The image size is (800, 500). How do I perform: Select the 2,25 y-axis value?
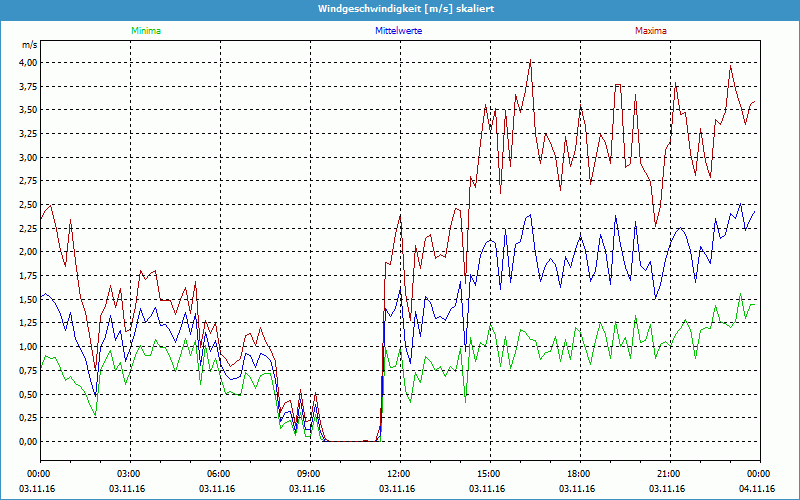pos(29,229)
